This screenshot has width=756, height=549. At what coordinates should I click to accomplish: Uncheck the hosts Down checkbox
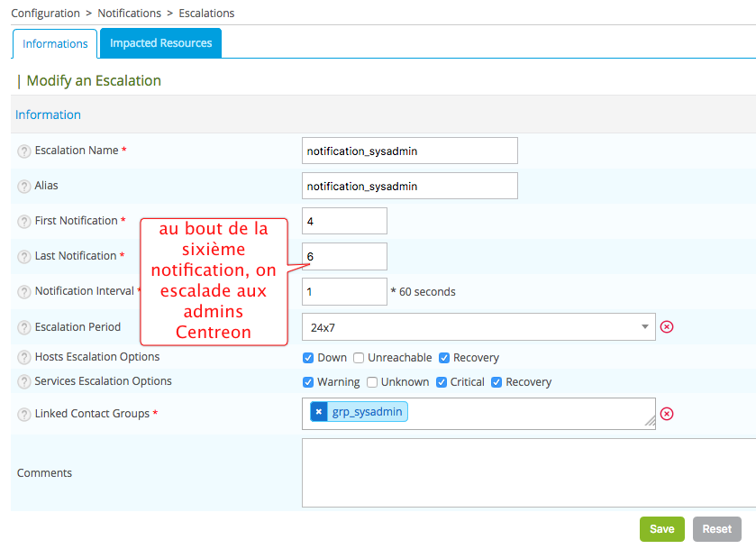coord(309,358)
